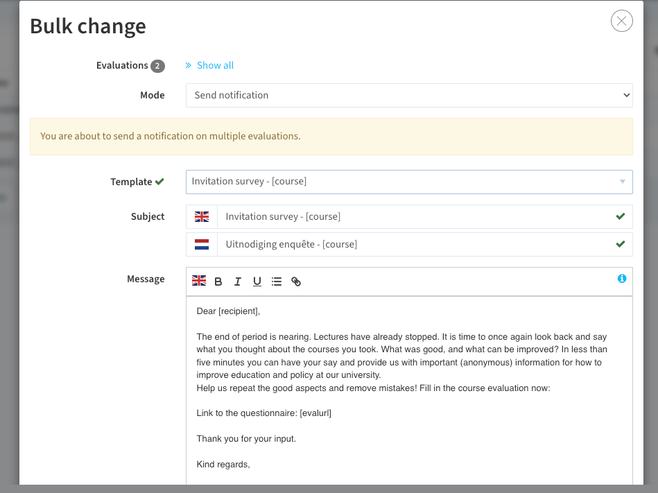Insert a link in message editor

pos(296,282)
